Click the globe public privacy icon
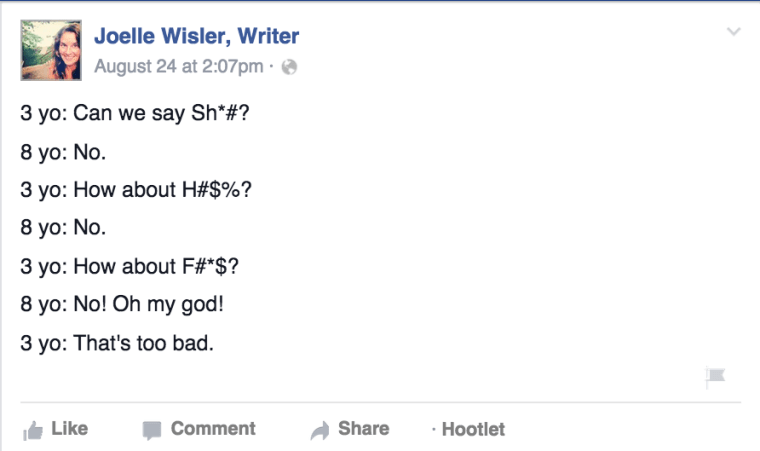760x451 pixels. [289, 68]
